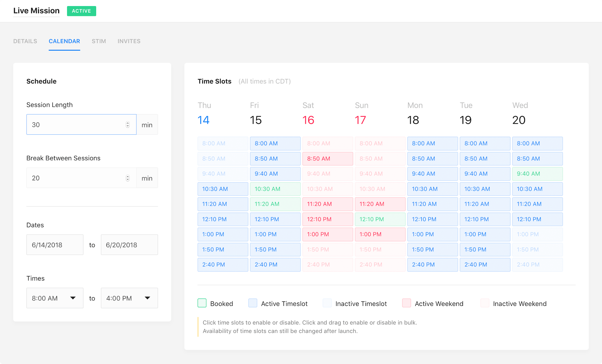The height and width of the screenshot is (364, 602).
Task: Select booked Wednesday 9:40 AM slot
Action: pos(537,174)
